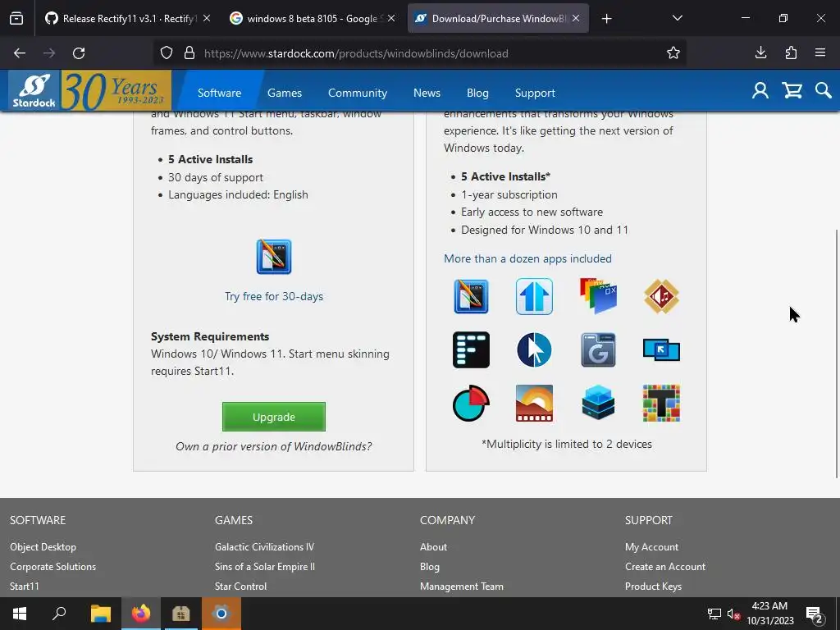Open the News navigation item
This screenshot has width=840, height=630.
tap(427, 93)
